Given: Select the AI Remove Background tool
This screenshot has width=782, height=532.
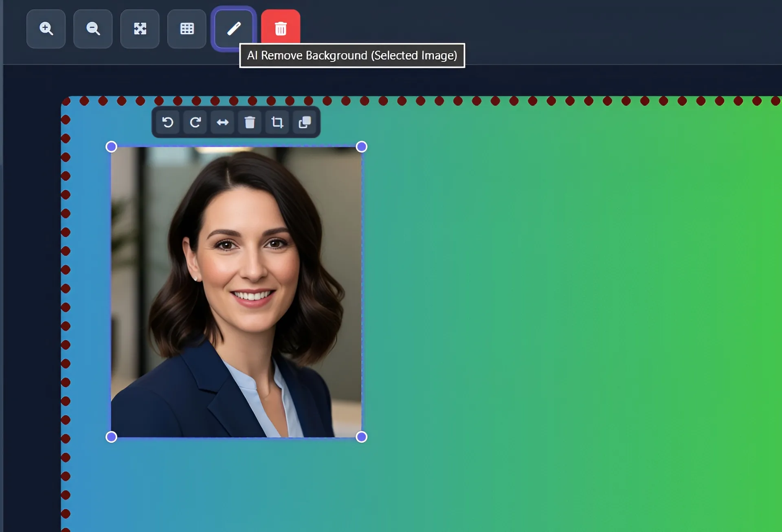Looking at the screenshot, I should [x=233, y=28].
